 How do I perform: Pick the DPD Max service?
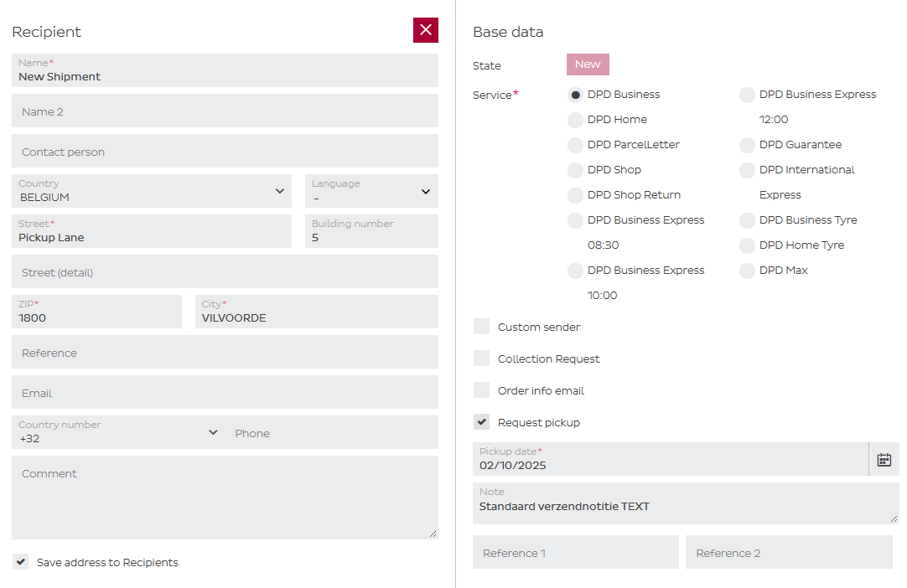747,271
